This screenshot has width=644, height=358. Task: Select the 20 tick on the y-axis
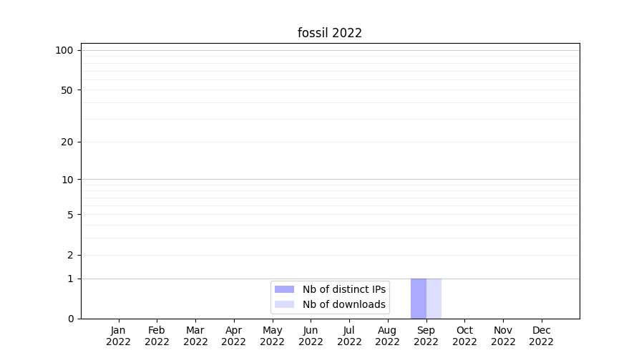pyautogui.click(x=67, y=142)
